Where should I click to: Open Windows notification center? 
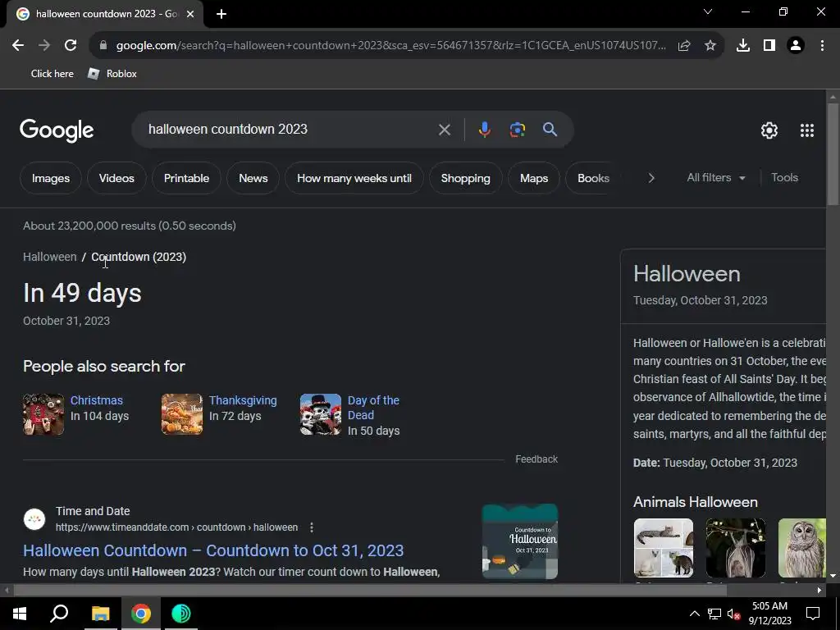tap(813, 614)
